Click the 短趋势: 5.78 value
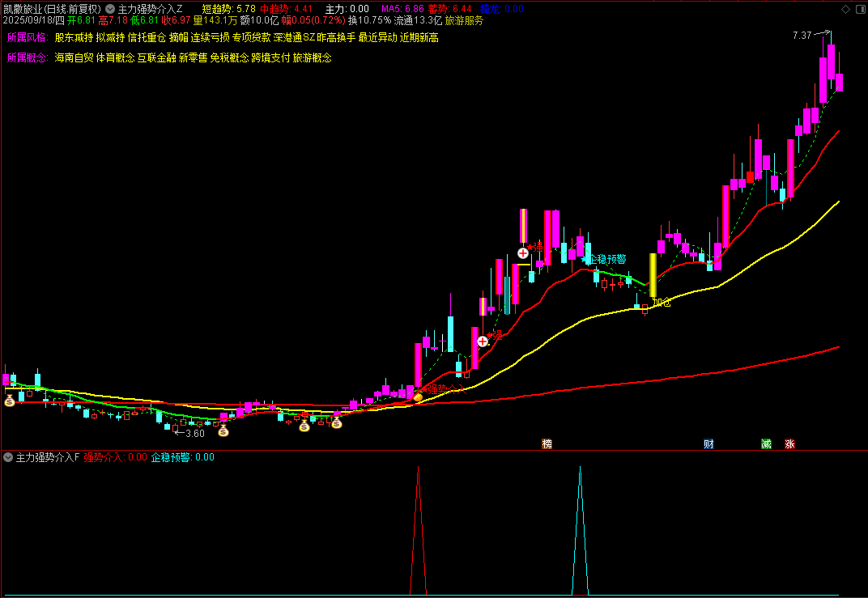Screen dimensions: 868x598 coord(228,9)
